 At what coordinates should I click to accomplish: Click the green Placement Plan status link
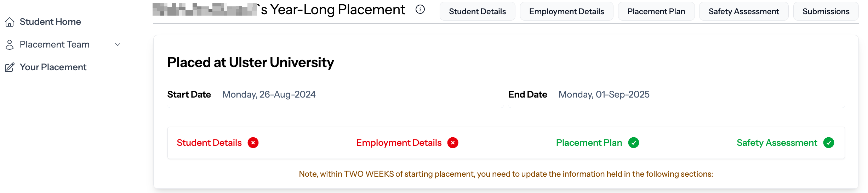tap(589, 143)
